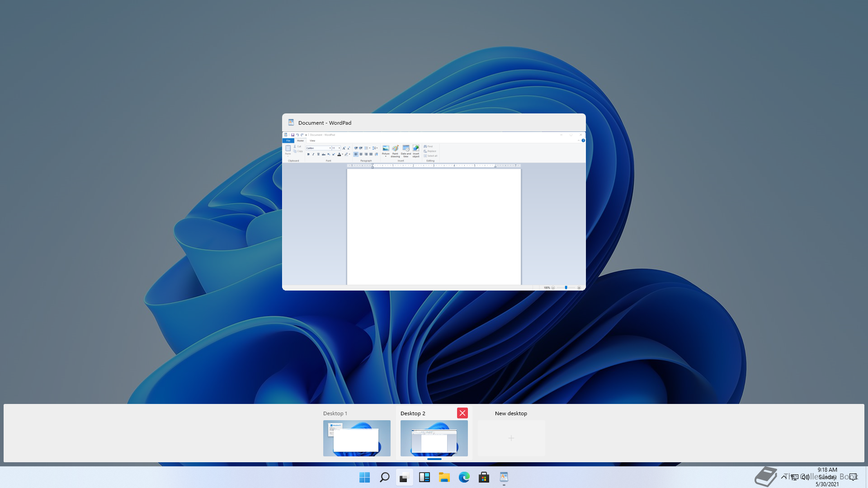
Task: Open Microsoft Store from the taskbar
Action: click(484, 477)
